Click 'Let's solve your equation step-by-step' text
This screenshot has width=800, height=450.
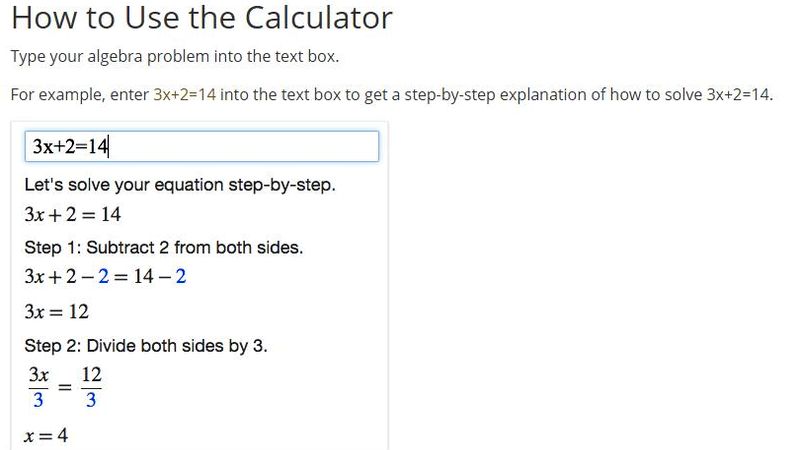tap(180, 185)
